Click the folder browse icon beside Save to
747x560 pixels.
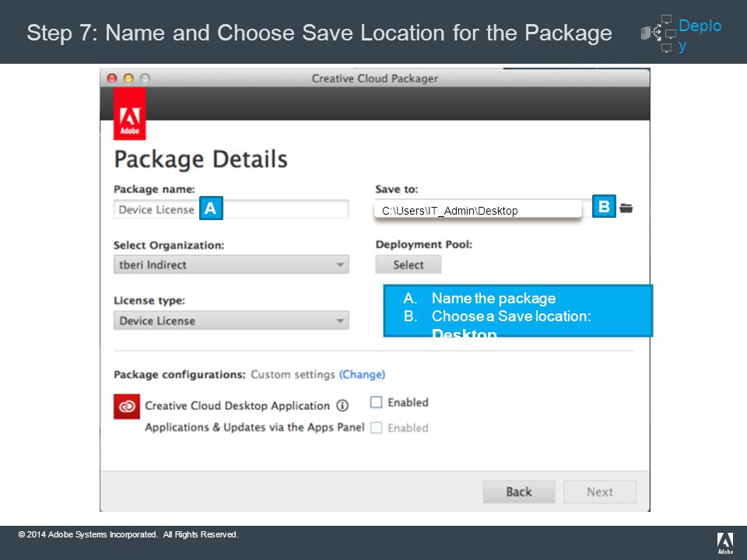(x=626, y=208)
